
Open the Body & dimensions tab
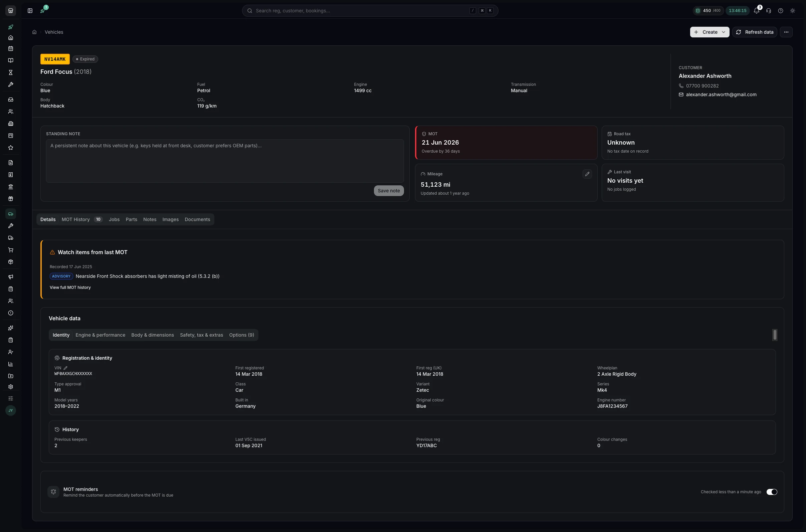pos(153,335)
